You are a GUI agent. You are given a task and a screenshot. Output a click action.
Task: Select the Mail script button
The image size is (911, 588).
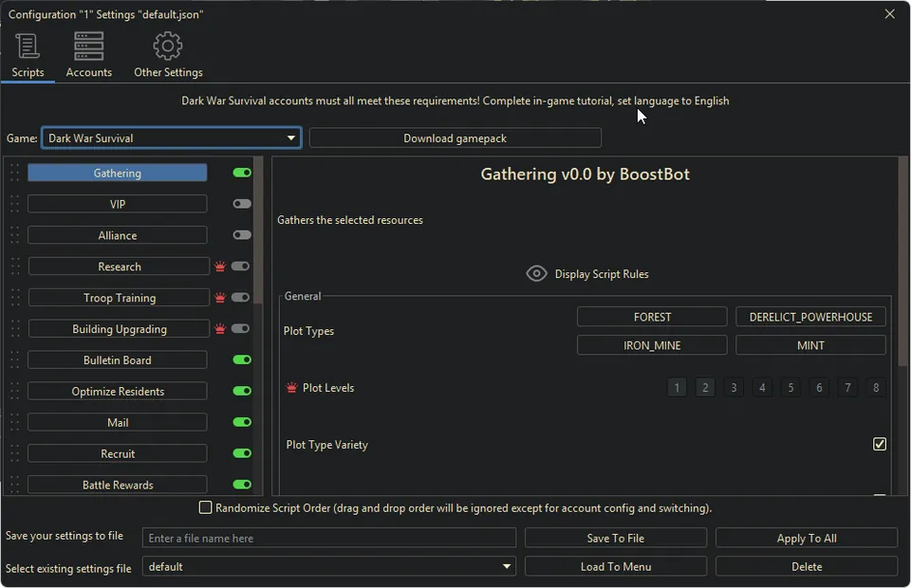pyautogui.click(x=118, y=423)
